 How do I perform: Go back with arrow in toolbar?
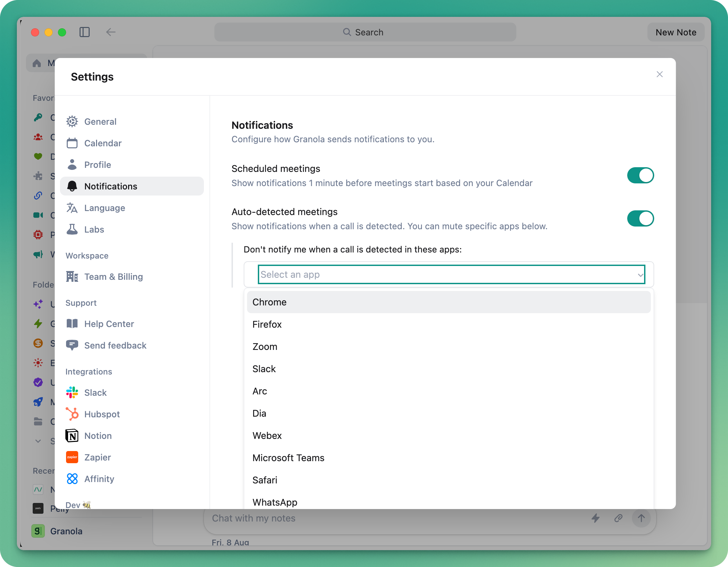tap(111, 32)
